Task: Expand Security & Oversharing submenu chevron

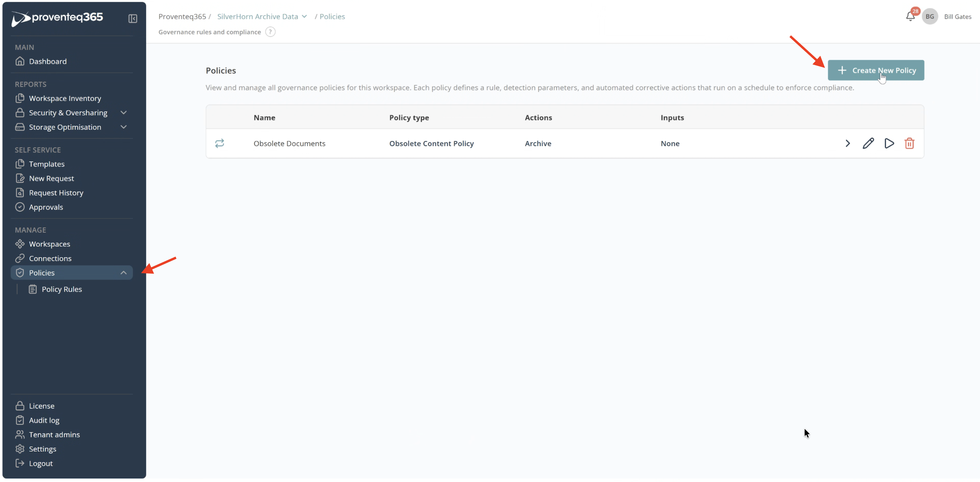Action: point(123,113)
